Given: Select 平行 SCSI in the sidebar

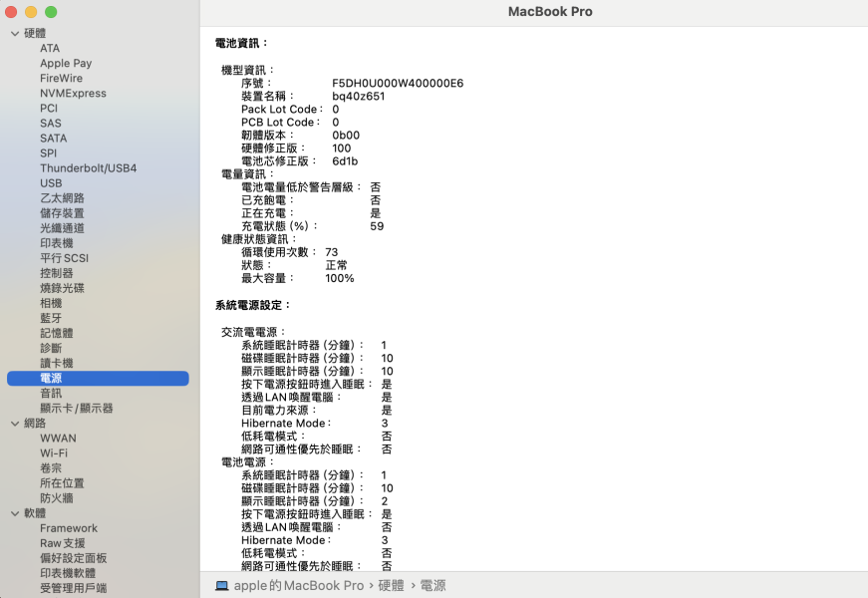Looking at the screenshot, I should (64, 258).
